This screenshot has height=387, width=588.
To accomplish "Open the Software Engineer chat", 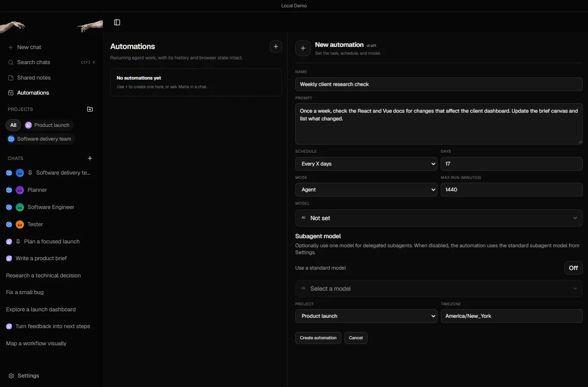I will click(51, 207).
